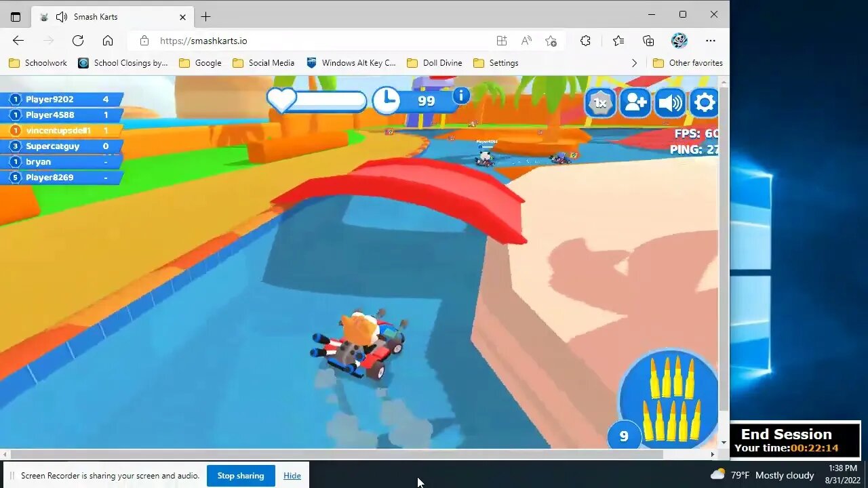The width and height of the screenshot is (868, 488).
Task: View site information lock icon
Action: pyautogui.click(x=144, y=41)
